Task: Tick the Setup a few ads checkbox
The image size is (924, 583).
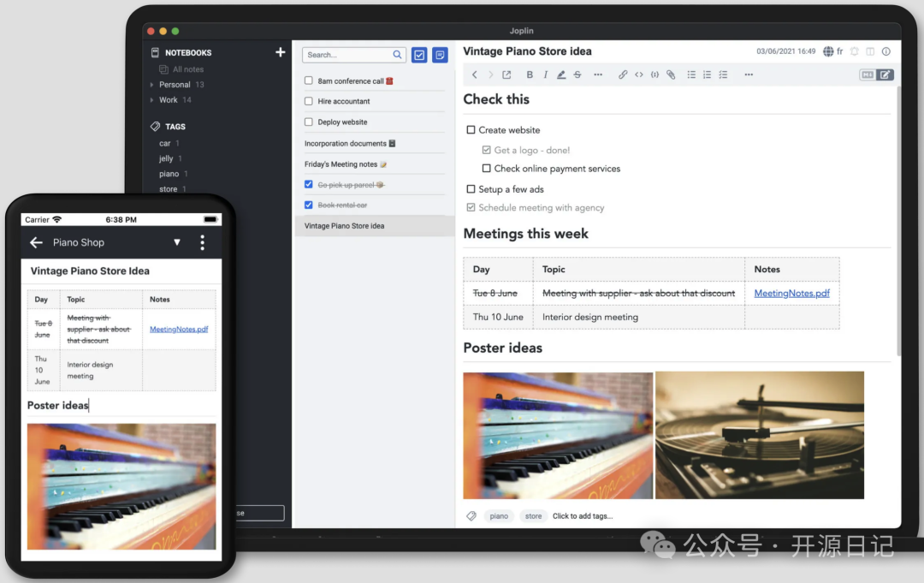Action: pyautogui.click(x=471, y=189)
